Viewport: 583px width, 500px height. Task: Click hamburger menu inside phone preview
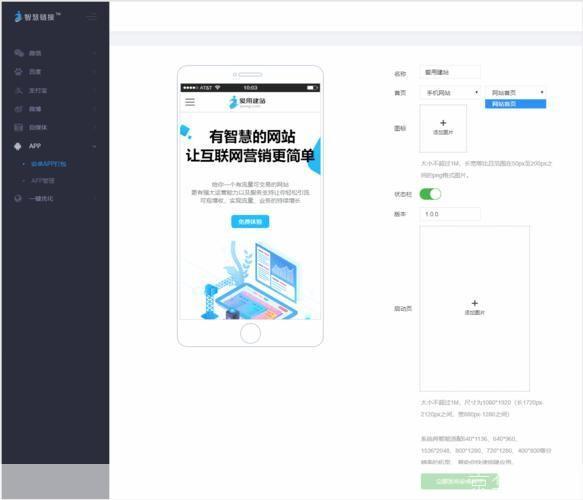point(190,102)
